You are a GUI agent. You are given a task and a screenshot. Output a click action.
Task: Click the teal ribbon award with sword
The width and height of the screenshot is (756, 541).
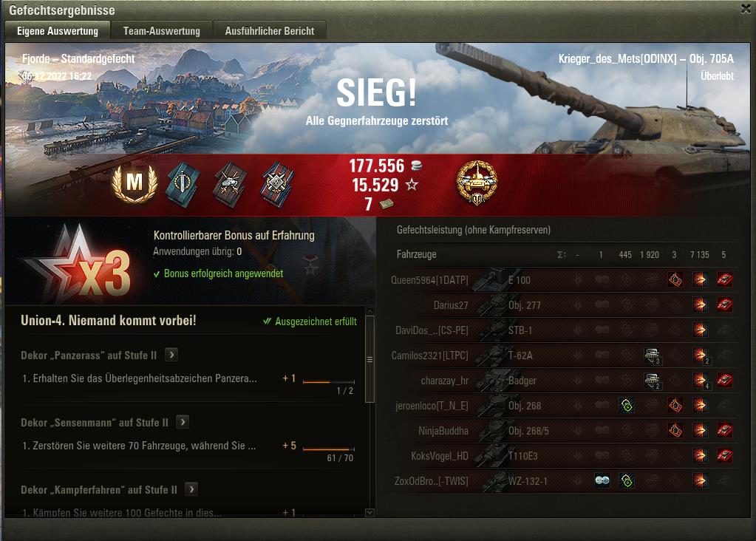point(183,185)
